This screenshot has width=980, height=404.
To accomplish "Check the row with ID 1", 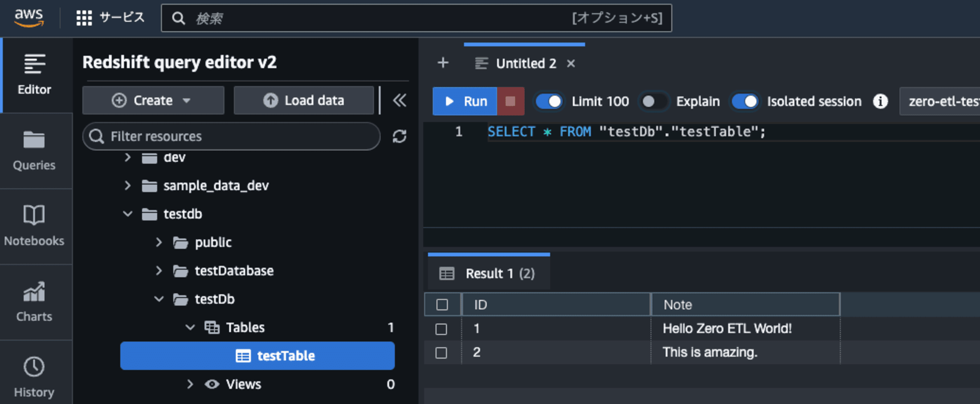I will [441, 329].
